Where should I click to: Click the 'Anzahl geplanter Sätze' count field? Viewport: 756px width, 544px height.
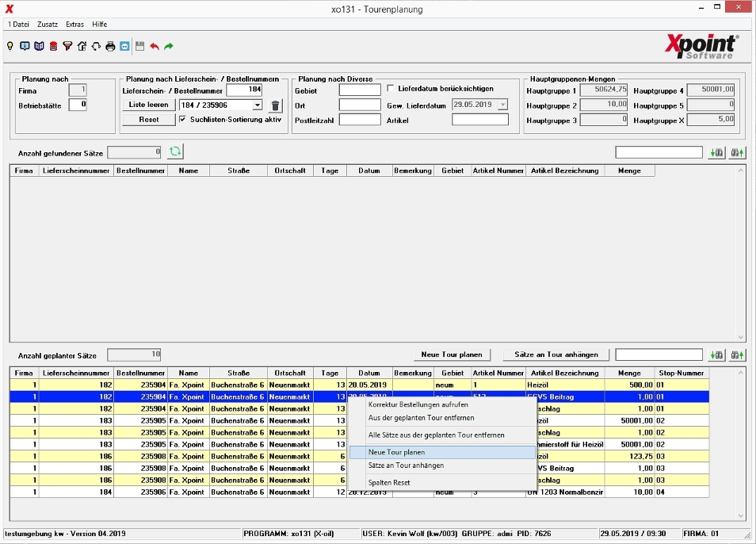(x=134, y=355)
